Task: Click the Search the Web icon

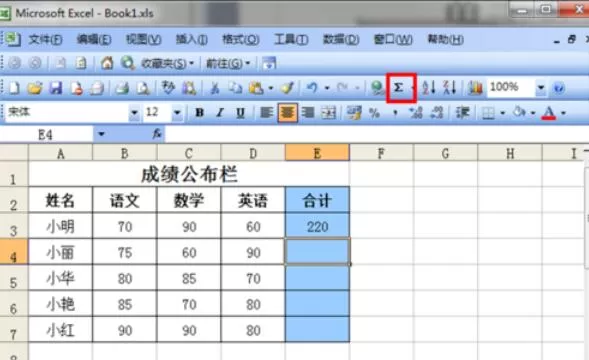Action: coord(128,63)
